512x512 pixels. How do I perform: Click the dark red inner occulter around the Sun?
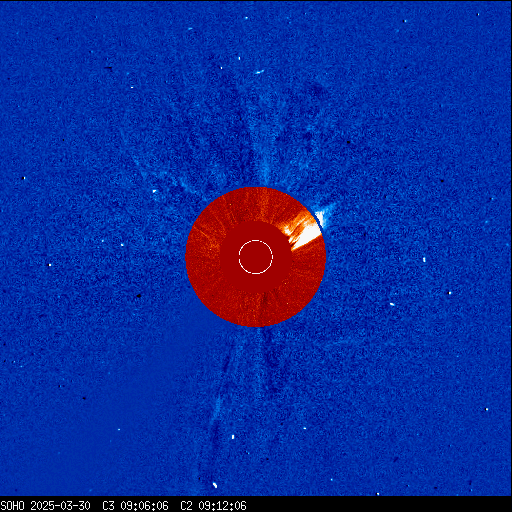pyautogui.click(x=256, y=257)
